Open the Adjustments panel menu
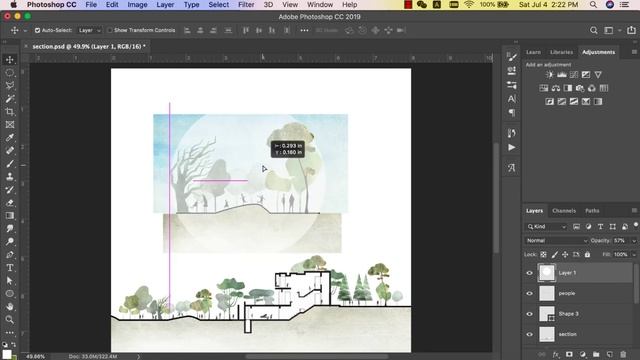 634,52
